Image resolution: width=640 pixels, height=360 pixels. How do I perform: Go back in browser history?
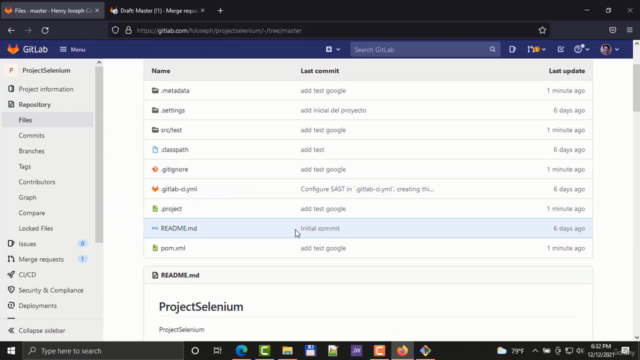(x=11, y=30)
